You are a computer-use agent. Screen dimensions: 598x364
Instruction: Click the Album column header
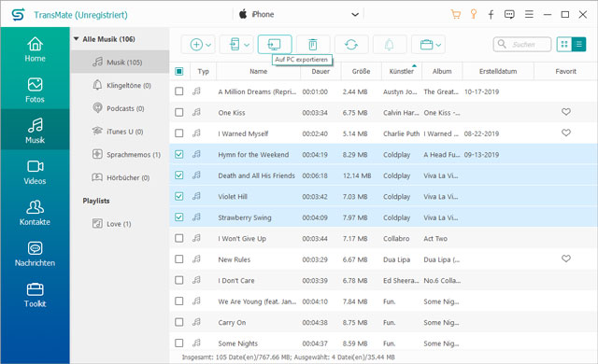tap(442, 71)
